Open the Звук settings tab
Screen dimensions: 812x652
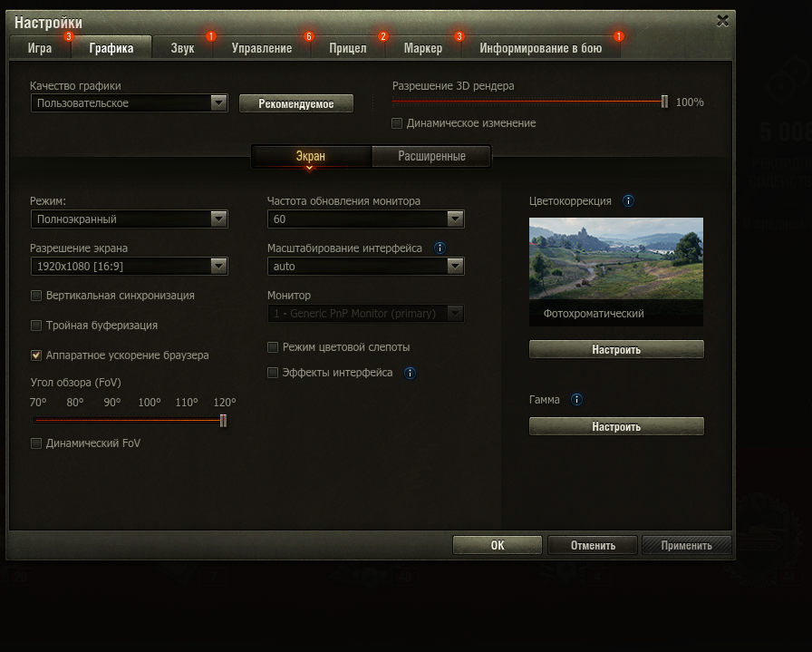pos(182,50)
